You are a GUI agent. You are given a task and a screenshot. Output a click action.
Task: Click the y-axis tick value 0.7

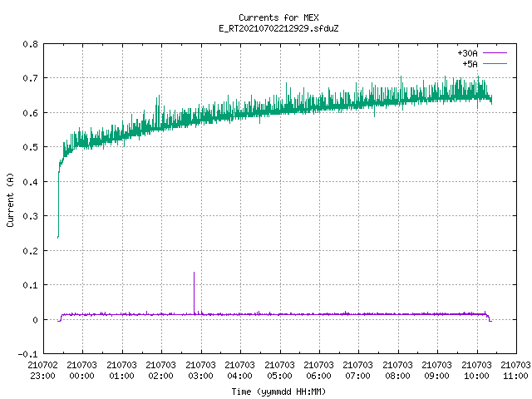pos(31,78)
